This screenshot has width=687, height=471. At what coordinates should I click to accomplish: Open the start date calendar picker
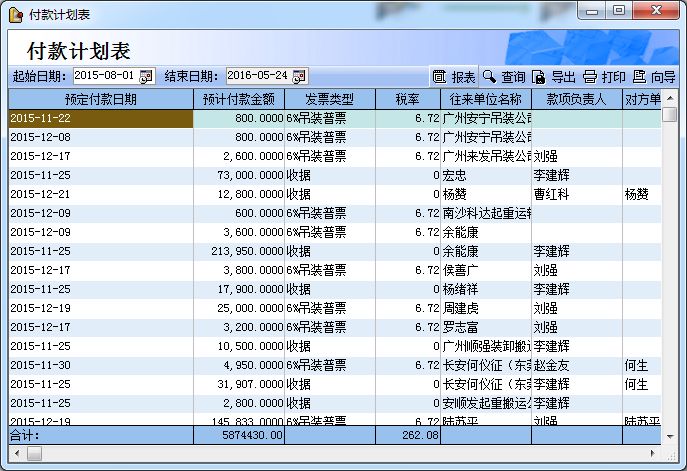click(x=147, y=76)
